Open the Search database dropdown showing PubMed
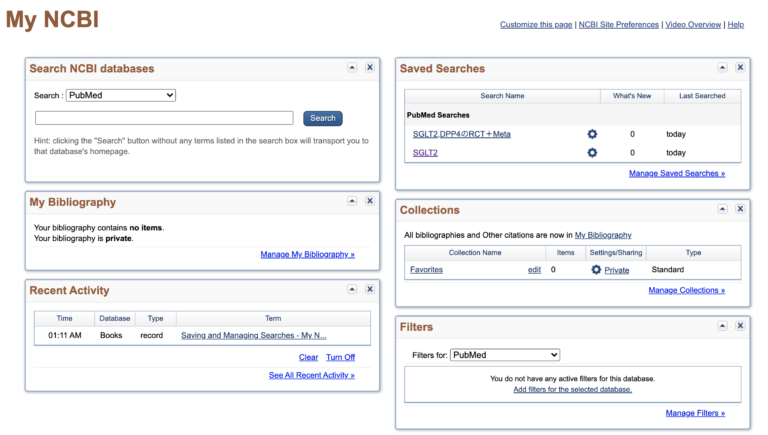Viewport: 768px width, 435px height. pyautogui.click(x=121, y=95)
